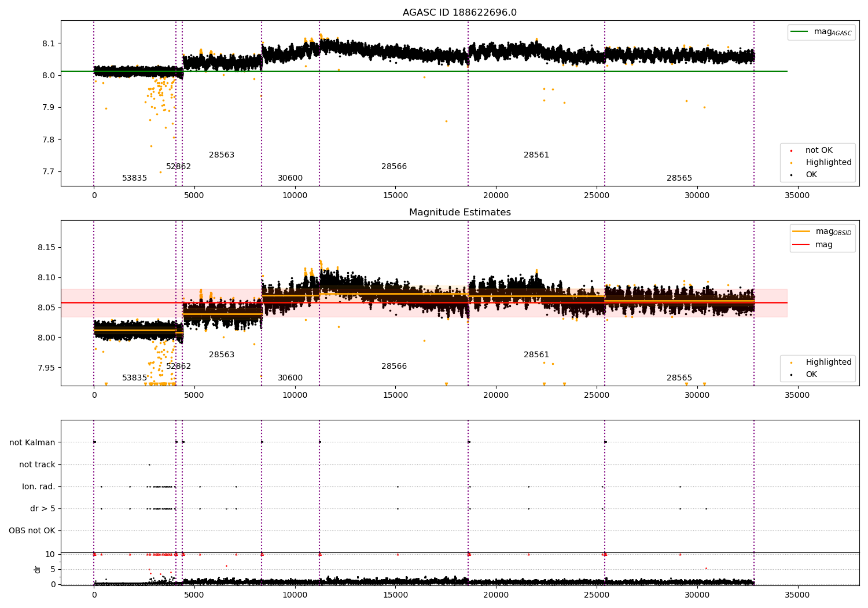Select the mag OBSID legend entry

click(x=822, y=232)
